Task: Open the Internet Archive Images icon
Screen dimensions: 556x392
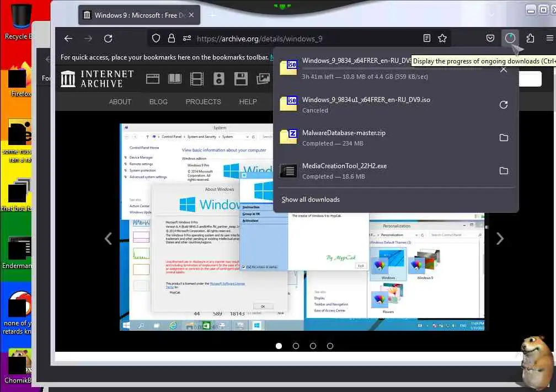Action: coord(263,79)
